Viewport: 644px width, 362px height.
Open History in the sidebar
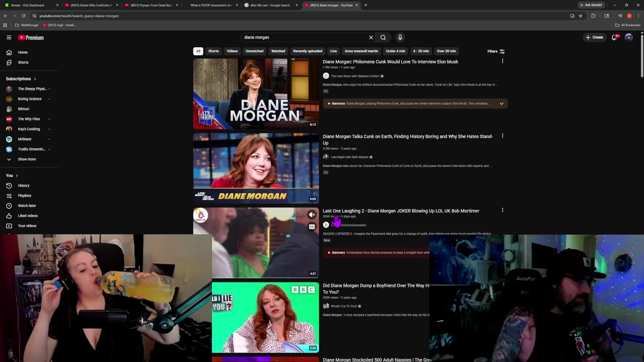pyautogui.click(x=24, y=186)
